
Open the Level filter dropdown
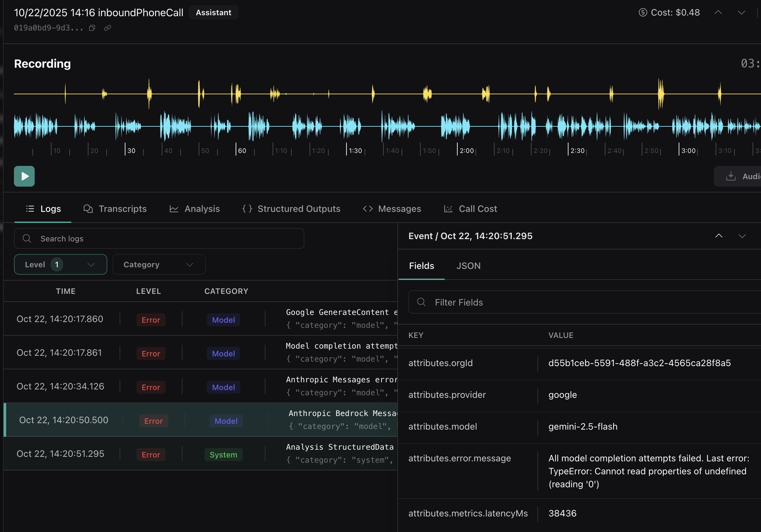(60, 264)
